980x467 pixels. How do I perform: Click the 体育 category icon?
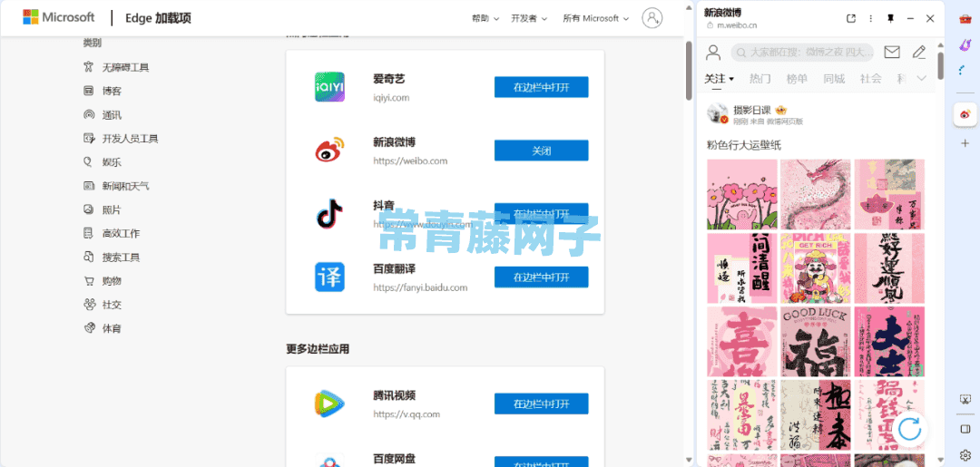89,328
